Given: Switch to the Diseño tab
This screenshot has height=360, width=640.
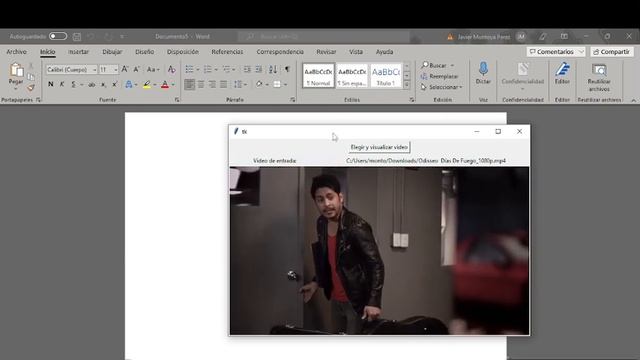Looking at the screenshot, I should 144,52.
